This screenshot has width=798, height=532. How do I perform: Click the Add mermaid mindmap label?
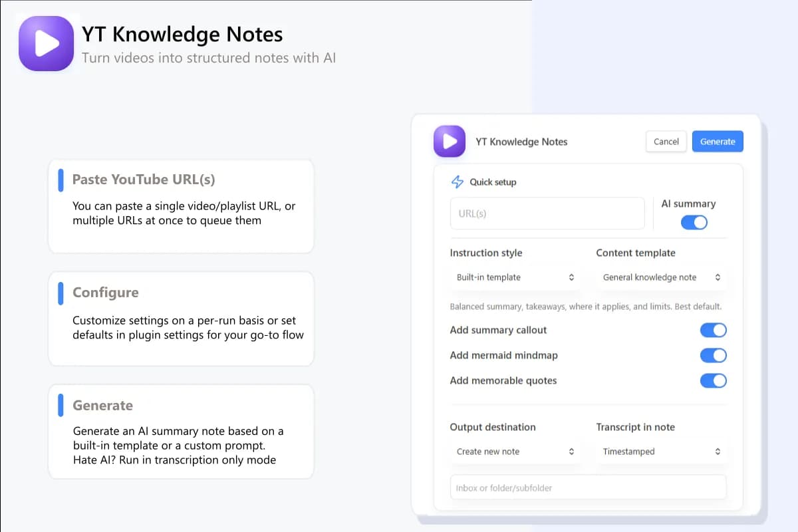(x=503, y=355)
